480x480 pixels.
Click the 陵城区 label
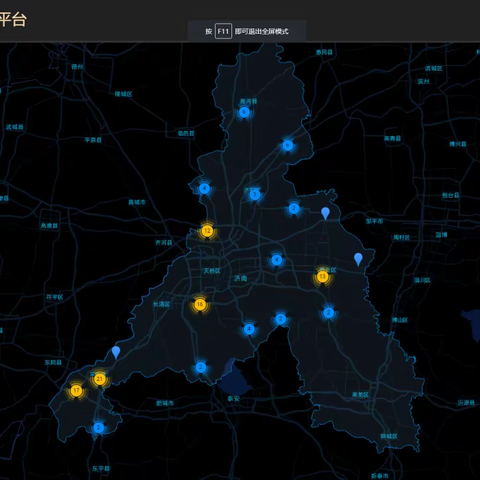tap(123, 94)
